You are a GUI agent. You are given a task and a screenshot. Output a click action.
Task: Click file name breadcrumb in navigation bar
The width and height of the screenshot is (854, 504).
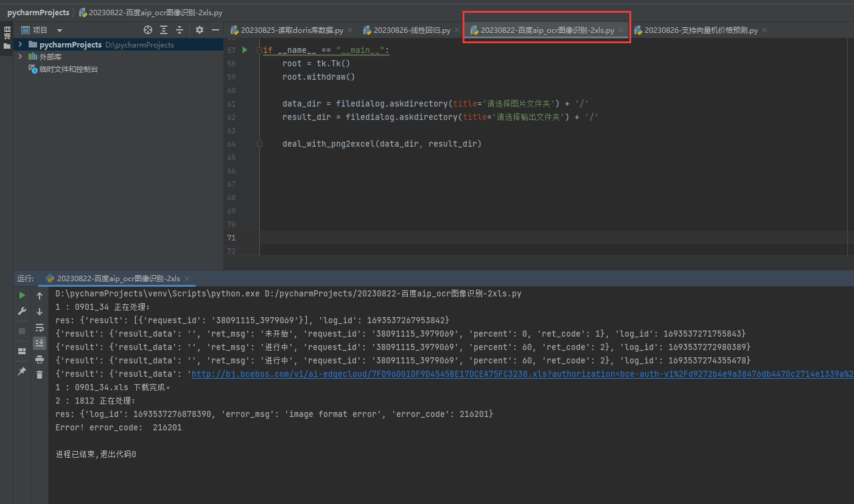[x=150, y=12]
